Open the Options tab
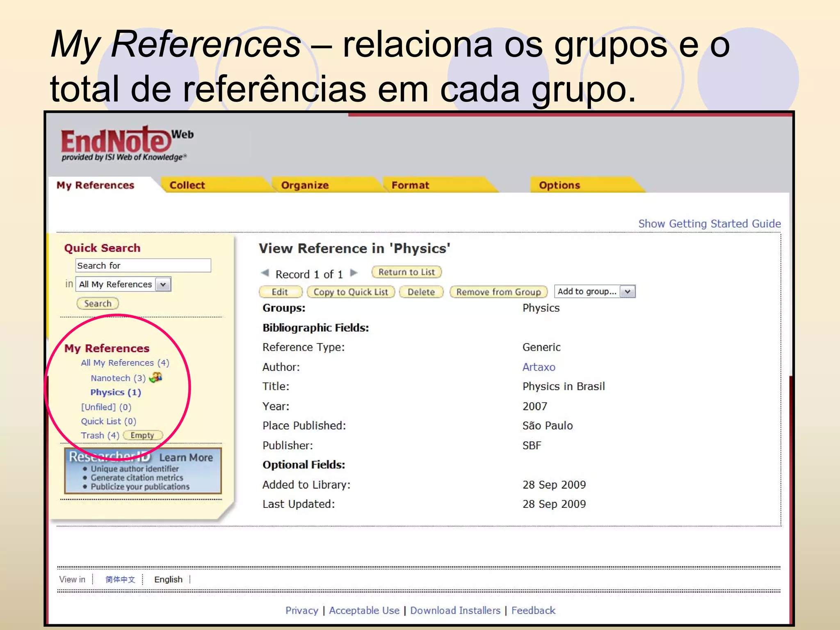Image resolution: width=840 pixels, height=630 pixels. pos(559,185)
